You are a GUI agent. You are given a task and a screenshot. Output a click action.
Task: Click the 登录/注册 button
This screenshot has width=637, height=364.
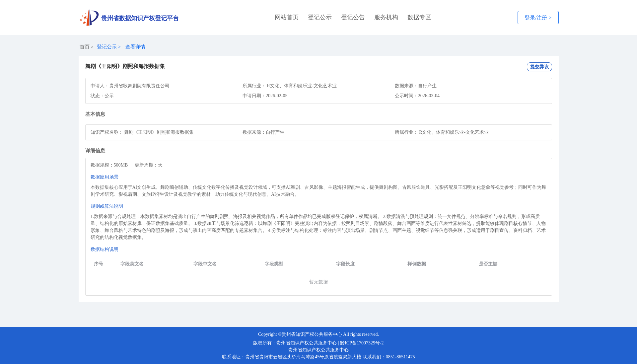[538, 18]
